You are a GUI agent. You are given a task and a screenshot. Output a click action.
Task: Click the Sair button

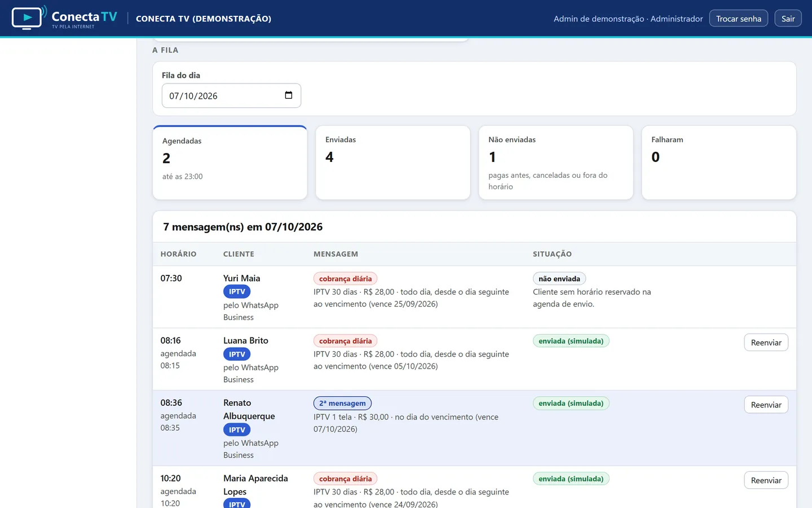coord(788,19)
